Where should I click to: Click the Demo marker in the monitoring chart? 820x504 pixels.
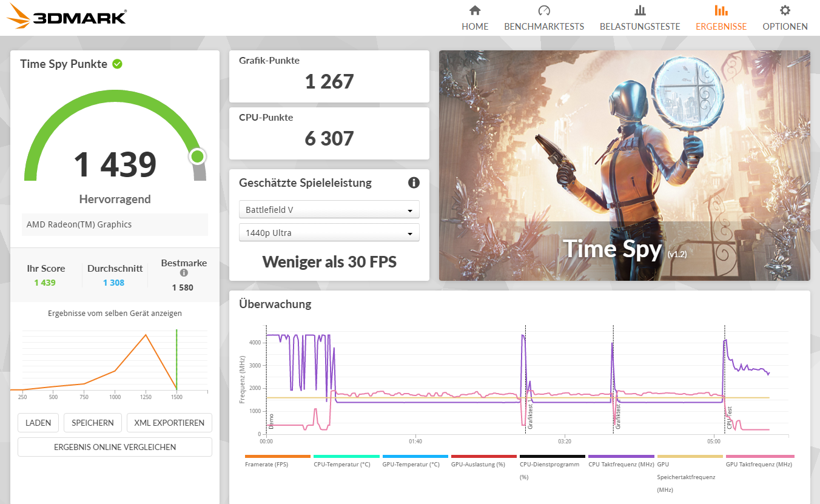pos(271,422)
